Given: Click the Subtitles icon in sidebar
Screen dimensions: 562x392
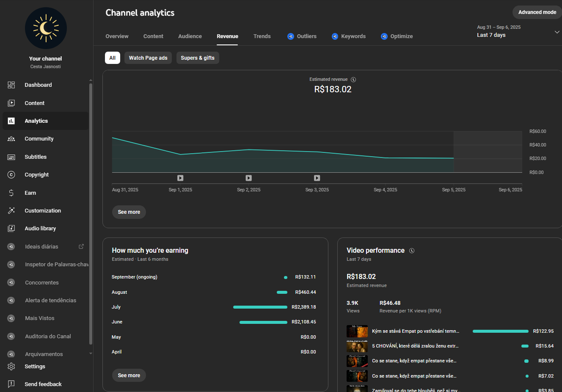Looking at the screenshot, I should click(x=11, y=157).
